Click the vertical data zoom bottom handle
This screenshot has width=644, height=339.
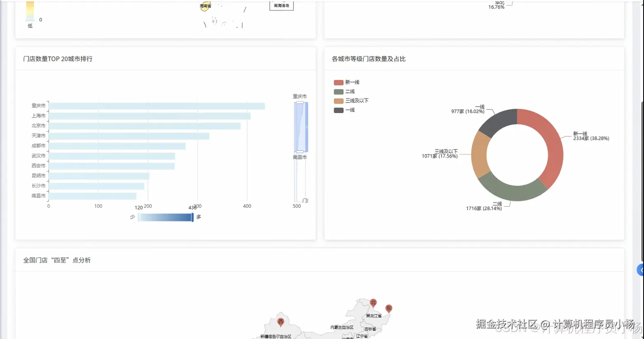click(300, 152)
